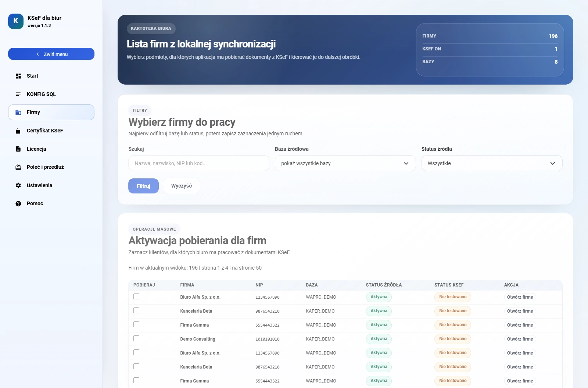588x388 pixels.
Task: Click the Certyfikat KSeF lock icon
Action: (x=18, y=131)
